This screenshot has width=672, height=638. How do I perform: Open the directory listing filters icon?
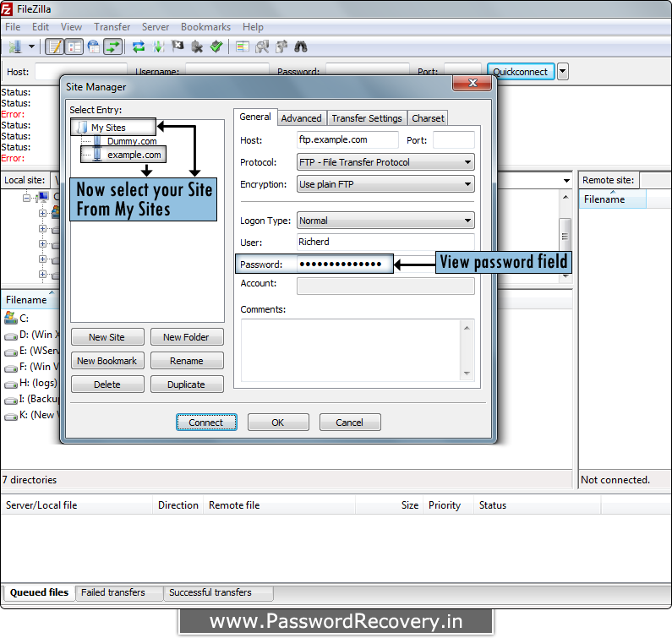click(x=243, y=46)
